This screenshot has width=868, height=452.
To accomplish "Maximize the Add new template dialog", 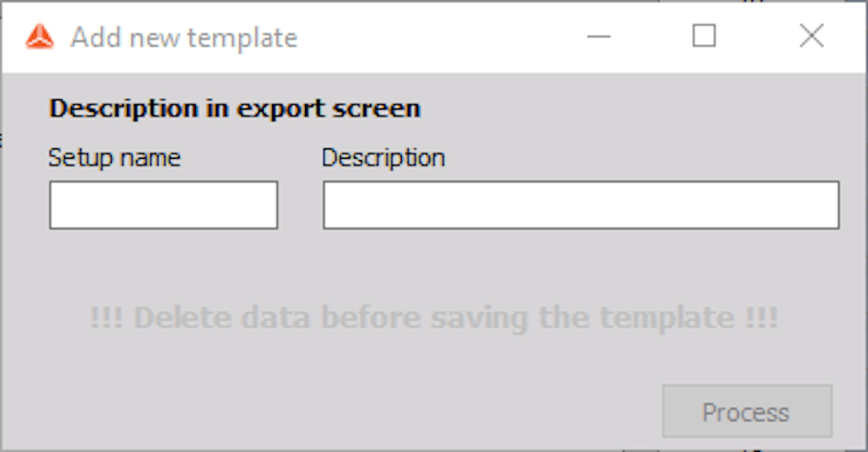I will pos(704,36).
